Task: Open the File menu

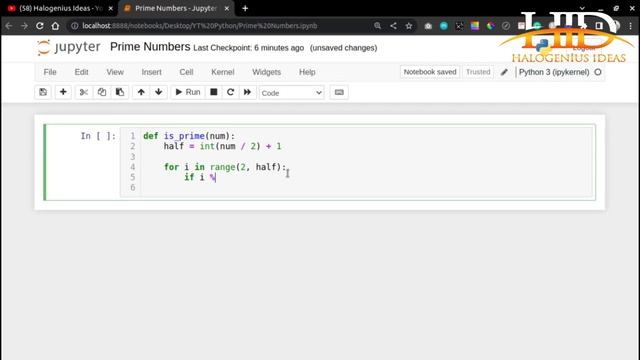Action: (50, 72)
